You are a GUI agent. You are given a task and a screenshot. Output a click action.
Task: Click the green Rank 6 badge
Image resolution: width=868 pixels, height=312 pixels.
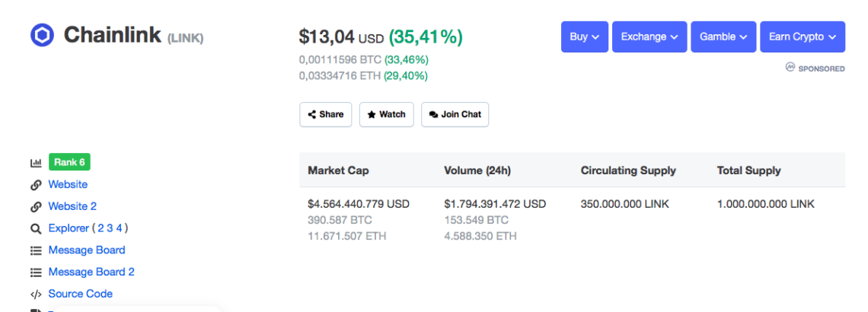[69, 162]
